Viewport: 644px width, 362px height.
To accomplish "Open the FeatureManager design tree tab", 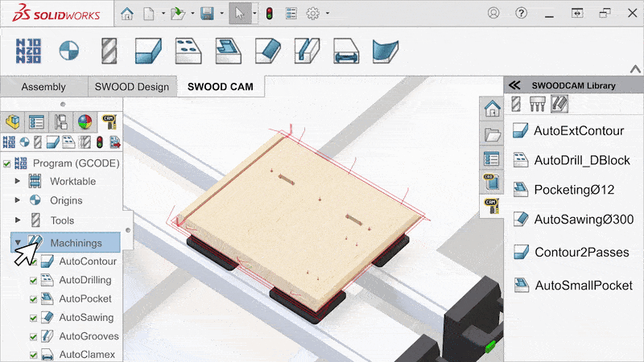I will click(x=13, y=122).
